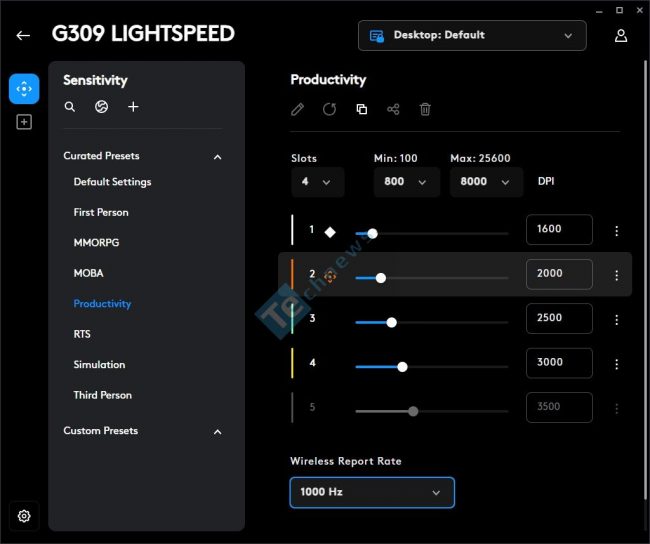
Task: Duplicate the Productivity preset
Action: click(x=361, y=109)
